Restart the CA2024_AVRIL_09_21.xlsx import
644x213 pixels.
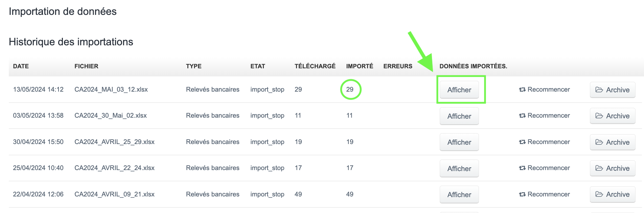point(545,194)
